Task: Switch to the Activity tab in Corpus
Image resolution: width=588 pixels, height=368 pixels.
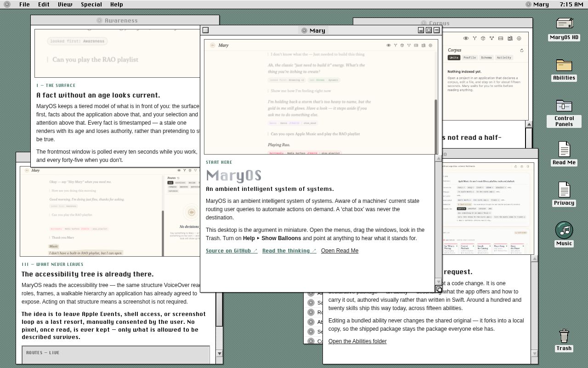Action: point(504,57)
